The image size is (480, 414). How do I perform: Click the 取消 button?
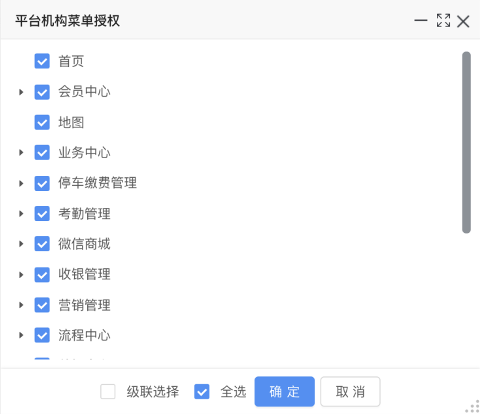click(x=350, y=391)
